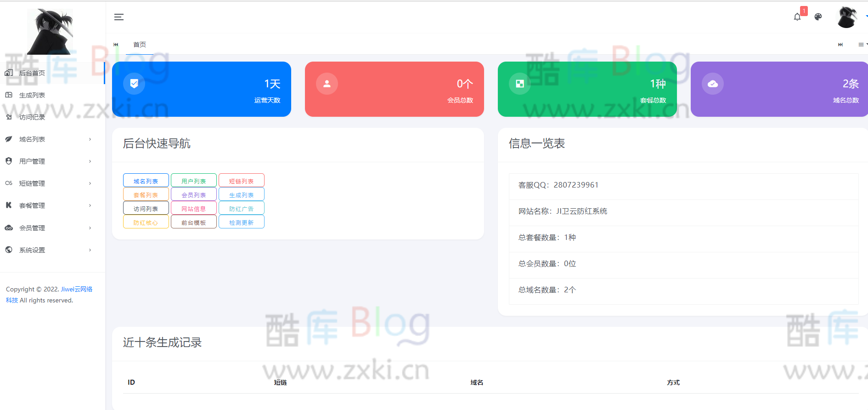Open 生成列表 menu item

[x=52, y=95]
